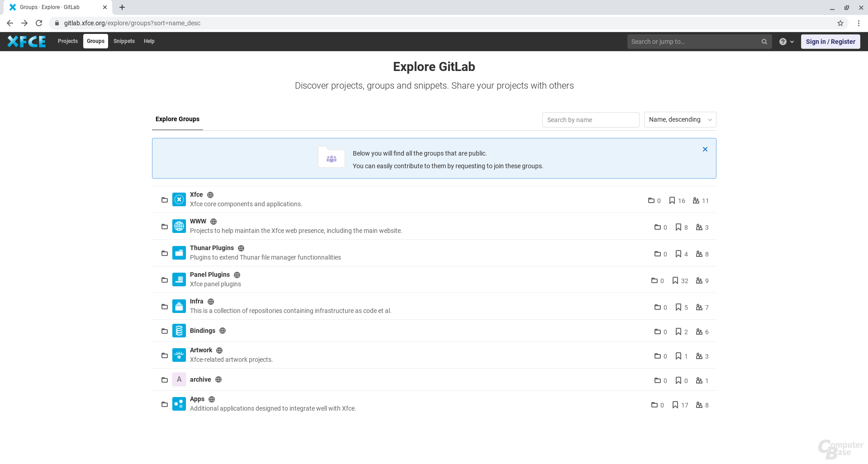Click the members icon on Xfce row

click(x=696, y=200)
